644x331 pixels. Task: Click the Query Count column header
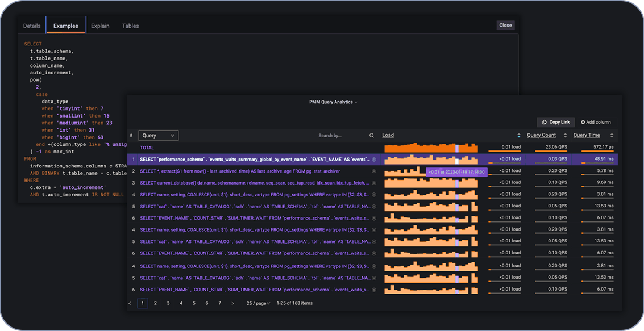tap(541, 135)
